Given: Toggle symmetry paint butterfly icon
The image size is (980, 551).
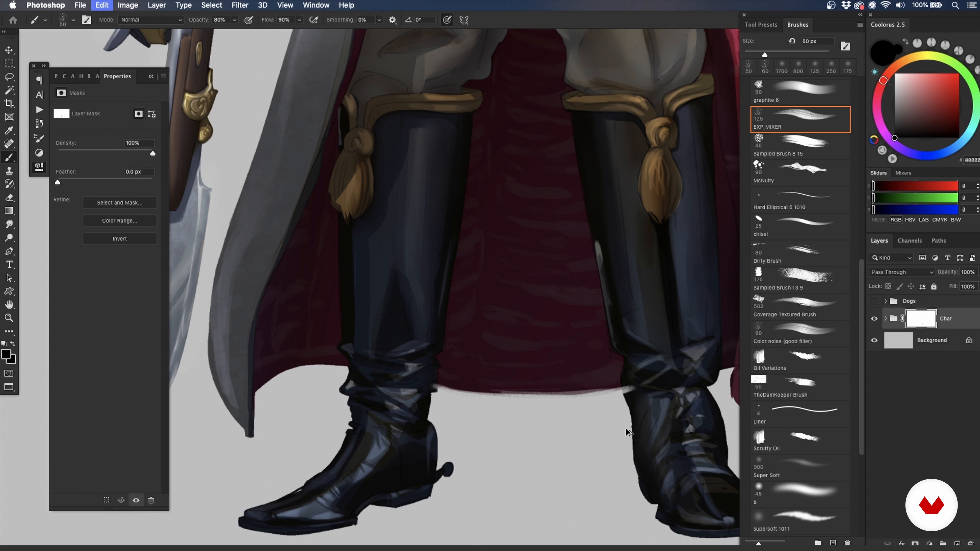Looking at the screenshot, I should point(464,20).
